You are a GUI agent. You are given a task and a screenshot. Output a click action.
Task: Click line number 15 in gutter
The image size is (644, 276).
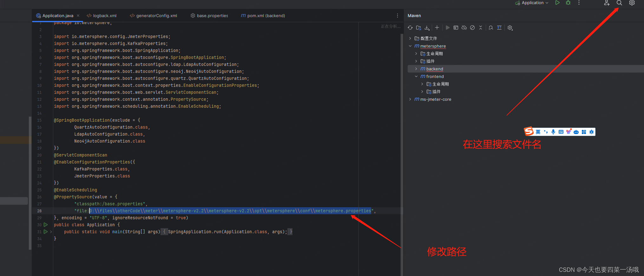click(x=39, y=120)
